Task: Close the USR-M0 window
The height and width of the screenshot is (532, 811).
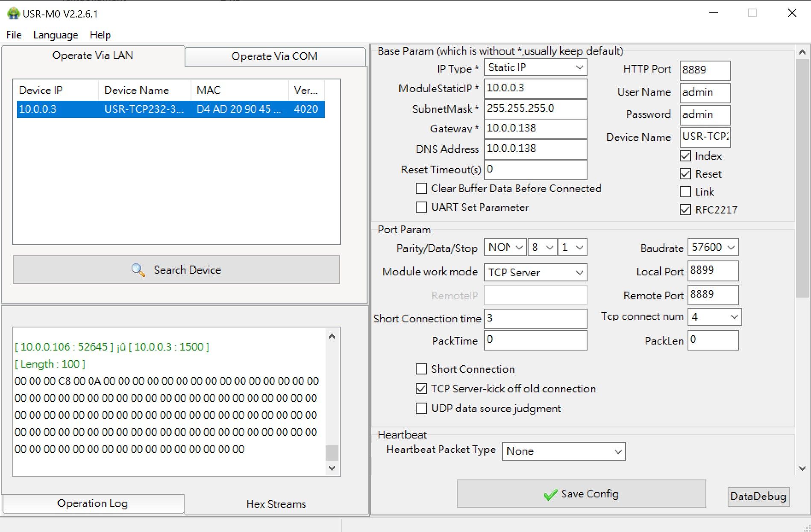Action: tap(792, 13)
